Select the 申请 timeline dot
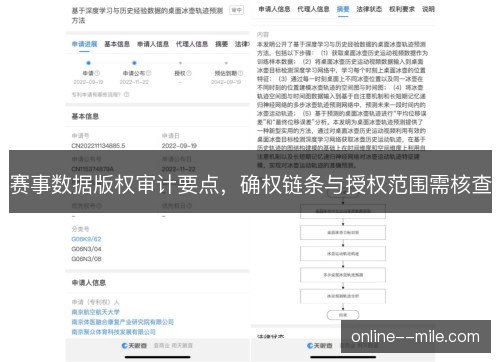 pos(88,63)
